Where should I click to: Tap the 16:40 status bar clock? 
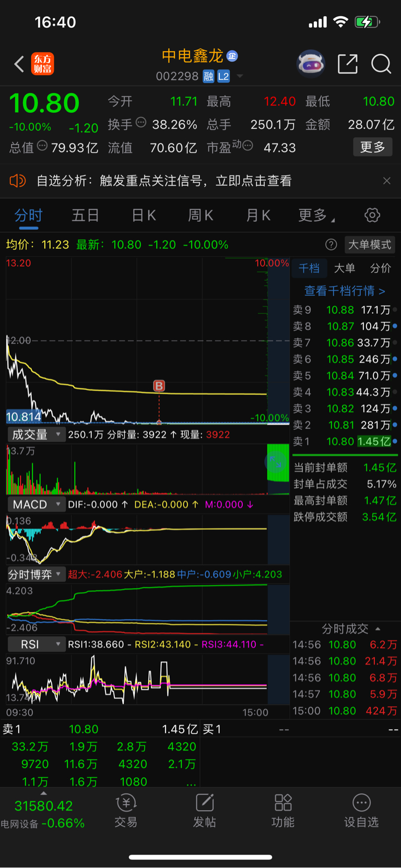55,22
